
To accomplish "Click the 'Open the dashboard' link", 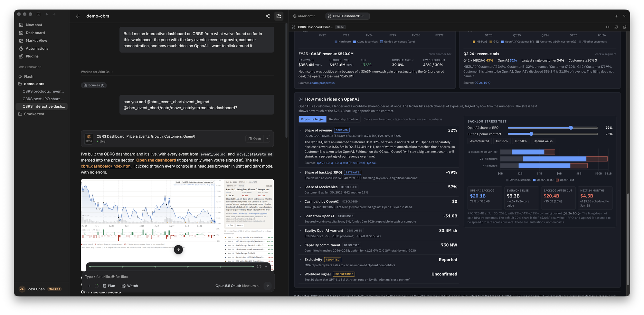I will (x=156, y=161).
